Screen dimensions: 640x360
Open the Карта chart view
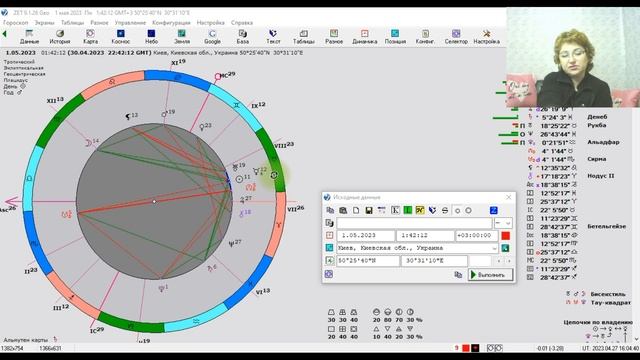[90, 36]
